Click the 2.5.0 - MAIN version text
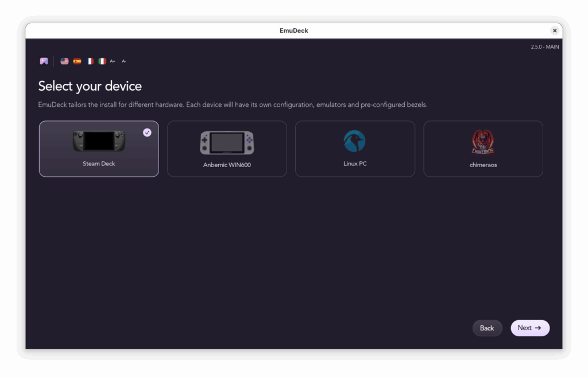Viewport: 588px width, 377px height. coord(544,47)
